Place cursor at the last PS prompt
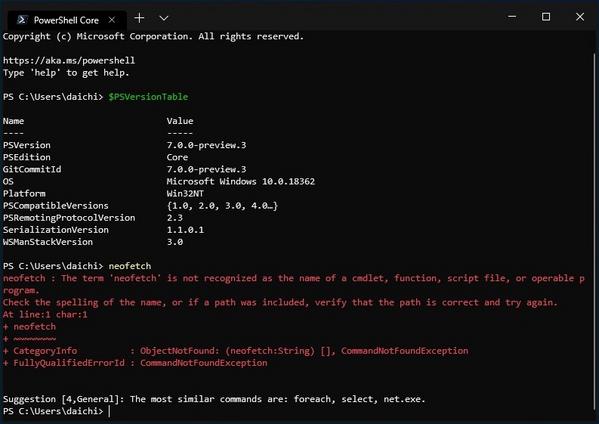The height and width of the screenshot is (424, 599). [110, 411]
